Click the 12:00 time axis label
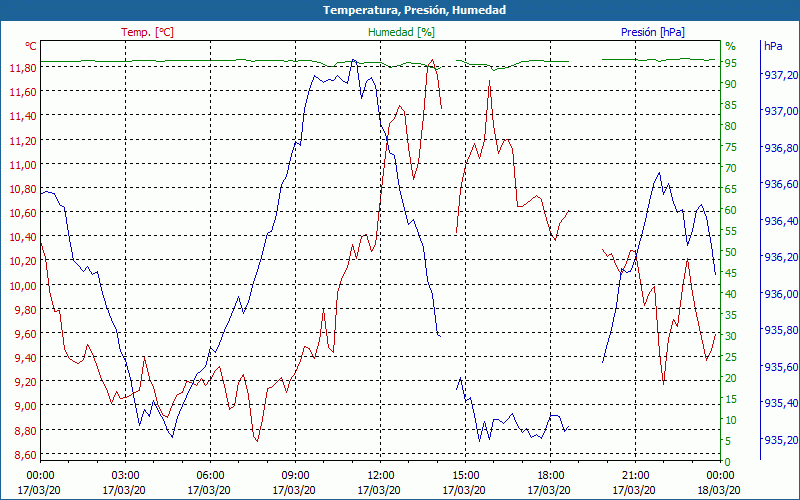This screenshot has width=800, height=500. tap(380, 476)
